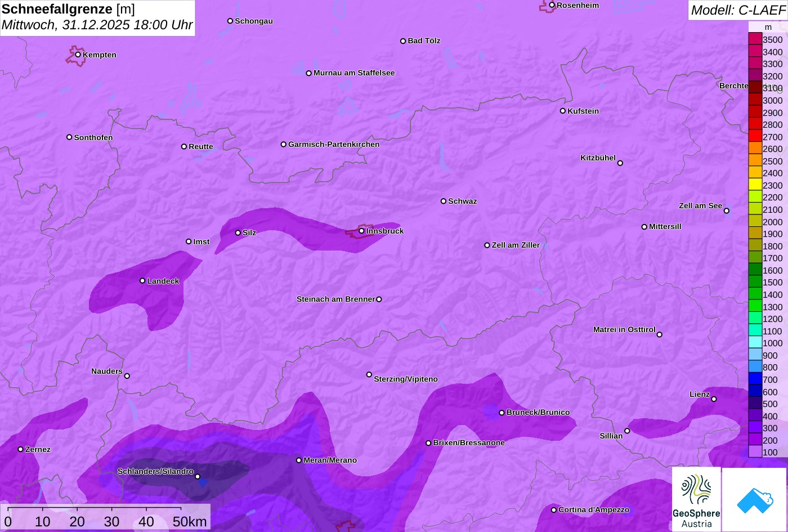Image resolution: width=788 pixels, height=532 pixels.
Task: Click the 50km scale bar label
Action: (190, 522)
